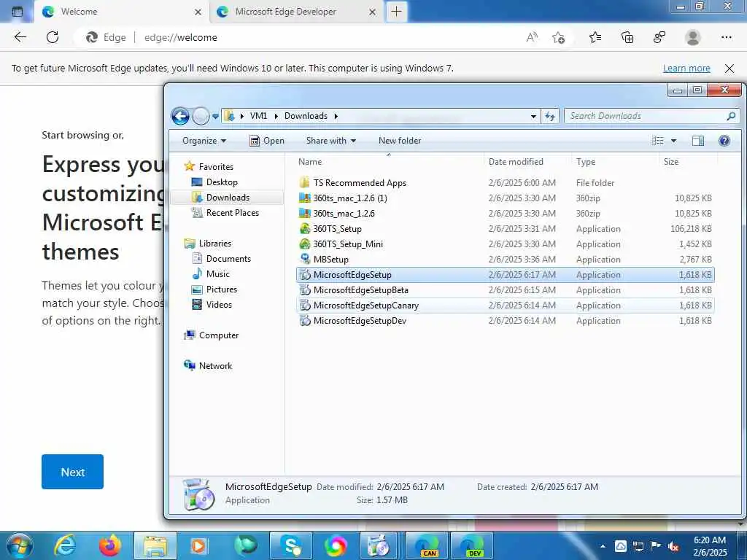Open Explorer Help icon
Viewport: 747px width, 560px height.
tap(724, 141)
